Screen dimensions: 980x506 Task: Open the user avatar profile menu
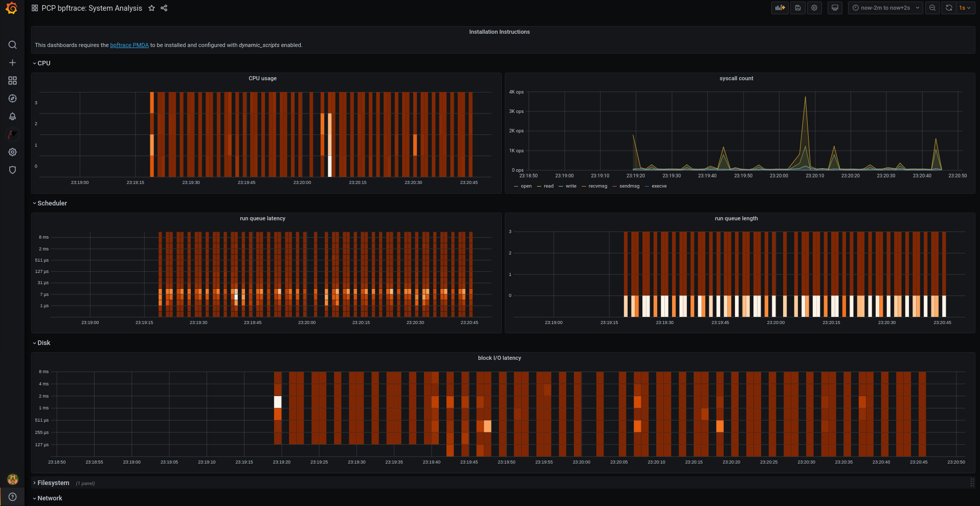point(12,479)
